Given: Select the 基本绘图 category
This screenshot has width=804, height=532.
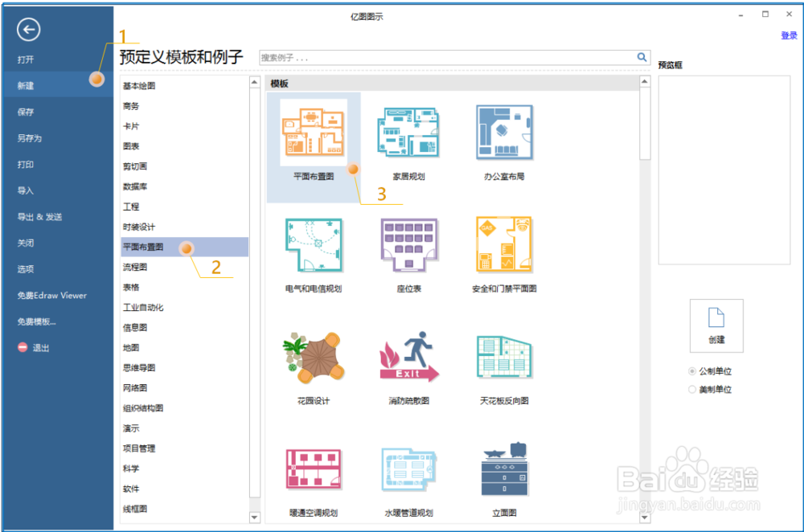Looking at the screenshot, I should 139,86.
